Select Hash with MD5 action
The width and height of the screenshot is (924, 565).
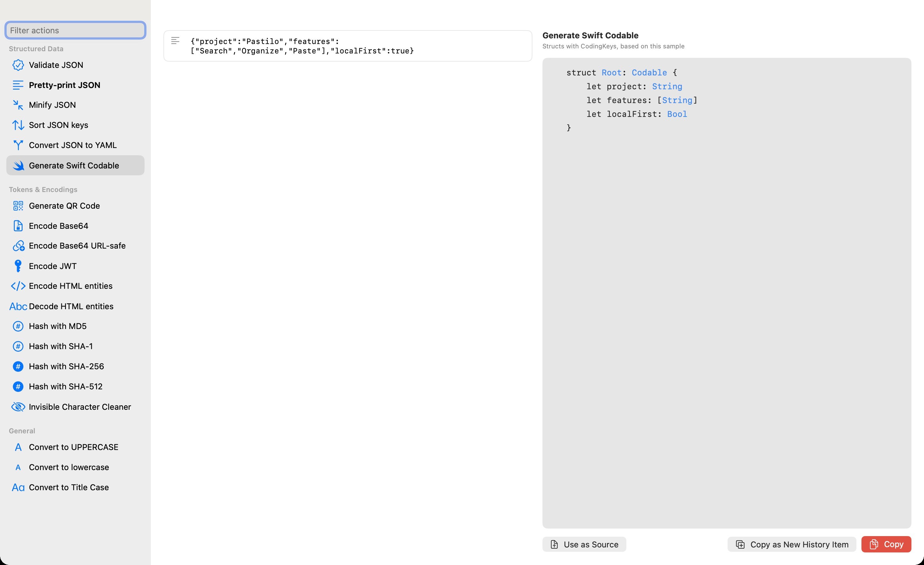(x=75, y=326)
